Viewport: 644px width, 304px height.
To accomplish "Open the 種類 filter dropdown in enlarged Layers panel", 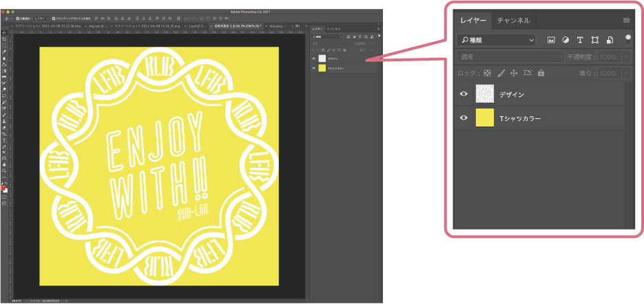I will coord(497,41).
